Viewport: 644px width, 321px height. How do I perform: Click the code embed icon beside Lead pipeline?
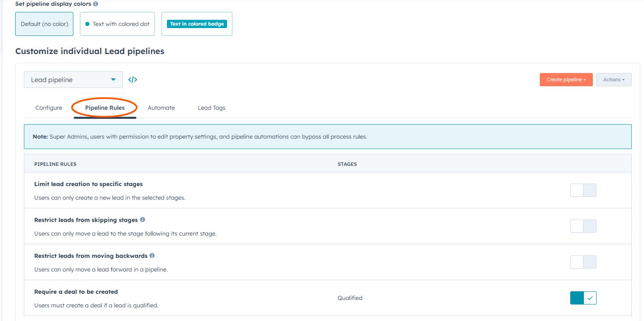pyautogui.click(x=133, y=80)
